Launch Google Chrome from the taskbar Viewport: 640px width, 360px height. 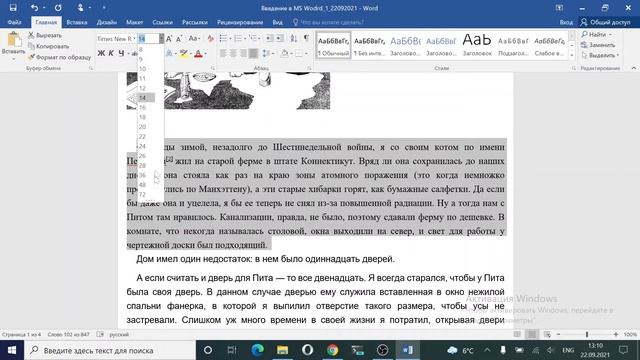point(332,350)
